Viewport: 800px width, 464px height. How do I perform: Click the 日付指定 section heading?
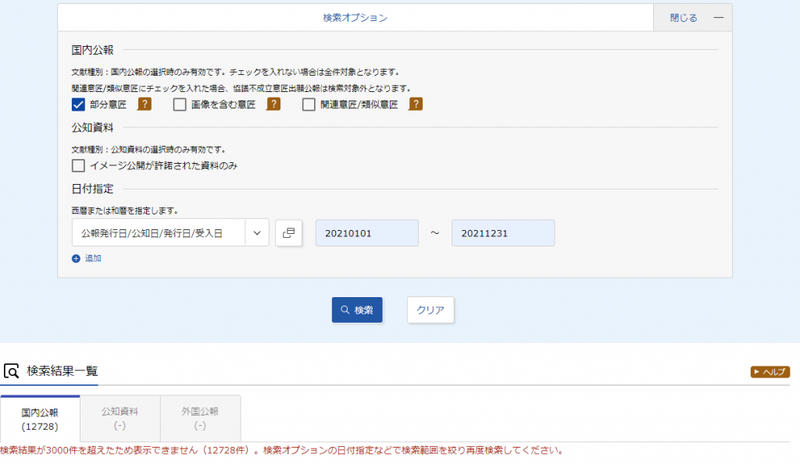tap(92, 189)
